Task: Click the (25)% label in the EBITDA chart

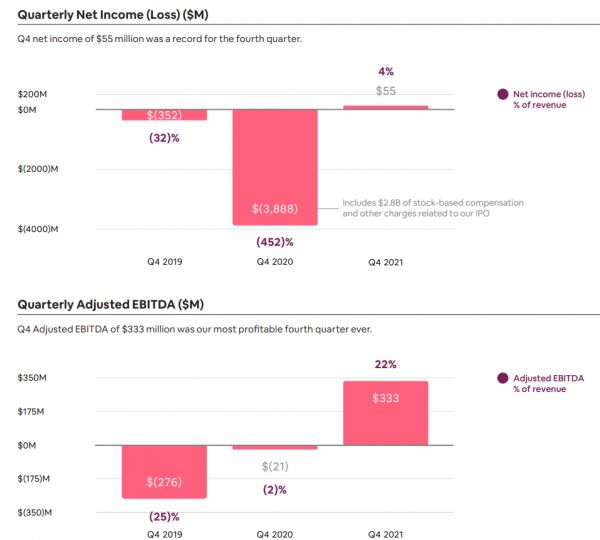Action: [x=165, y=516]
